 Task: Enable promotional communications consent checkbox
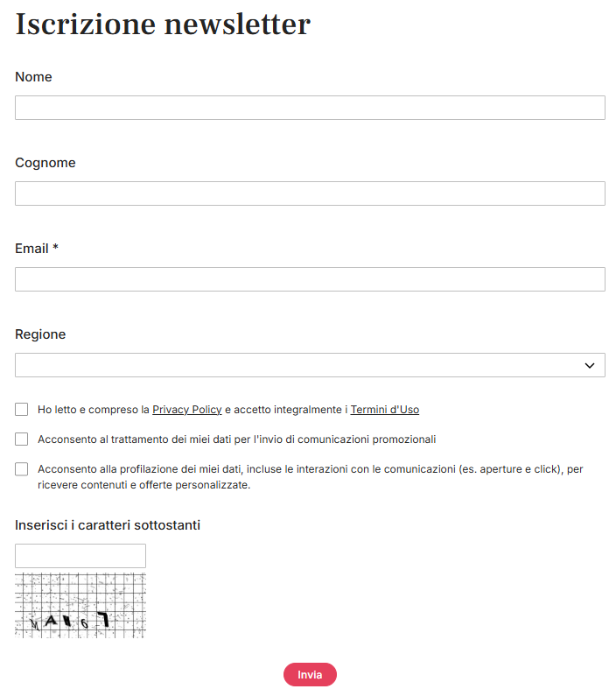click(x=21, y=439)
